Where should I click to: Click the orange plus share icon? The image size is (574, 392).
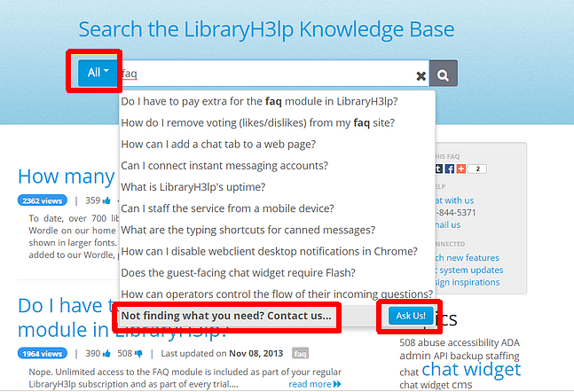(461, 169)
